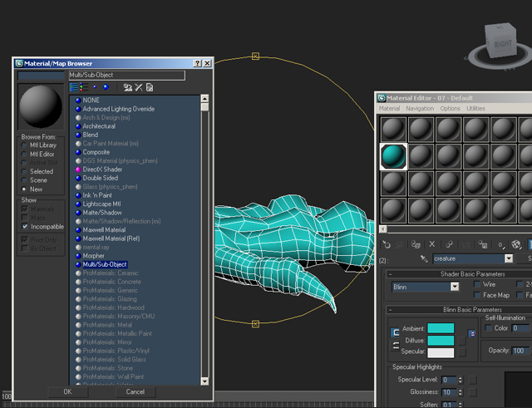Switch browser to View List + Icons

point(84,87)
